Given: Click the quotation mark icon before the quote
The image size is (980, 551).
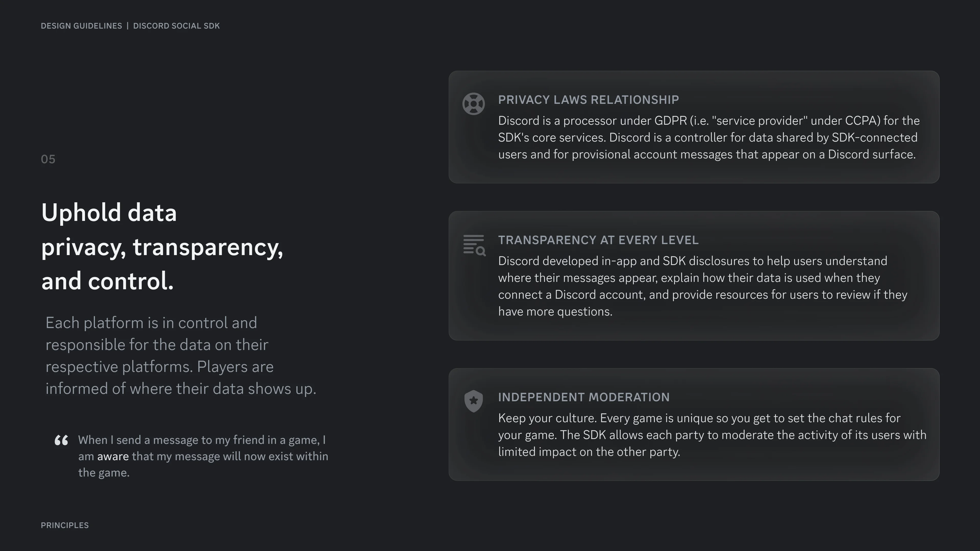Looking at the screenshot, I should click(61, 440).
